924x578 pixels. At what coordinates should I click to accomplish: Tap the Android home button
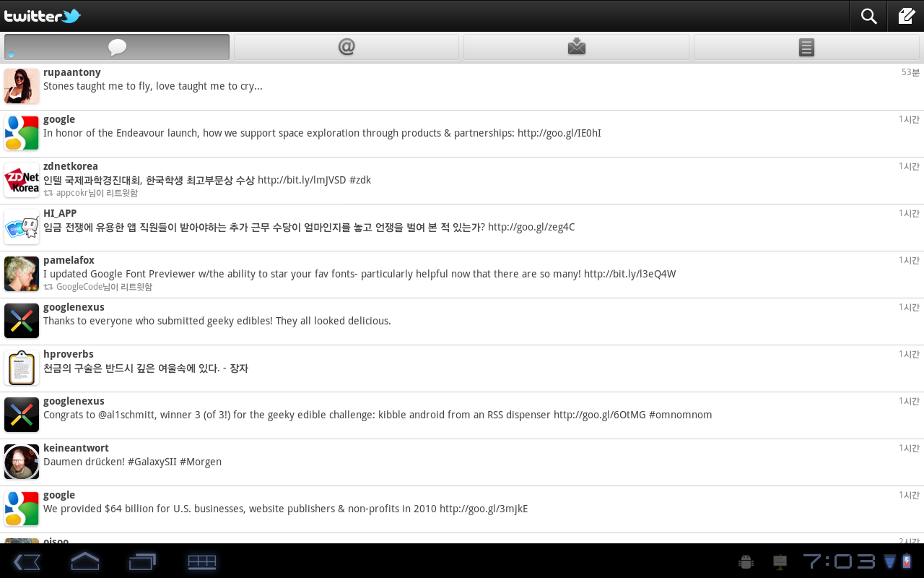(84, 561)
